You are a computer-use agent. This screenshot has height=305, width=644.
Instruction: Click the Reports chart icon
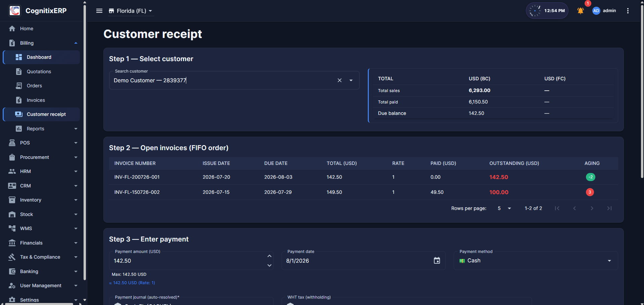coord(19,129)
